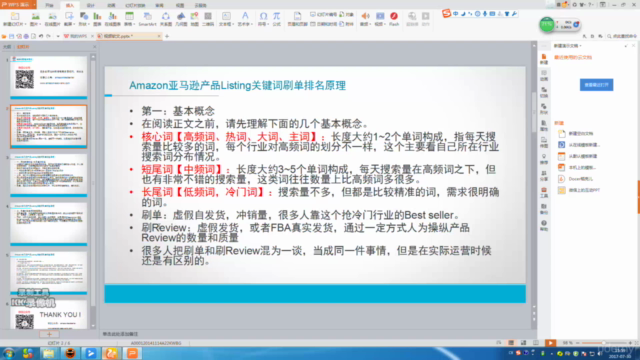Viewport: 640px width, 360px height.
Task: Open the New pane sidebar icon
Action: (x=544, y=59)
